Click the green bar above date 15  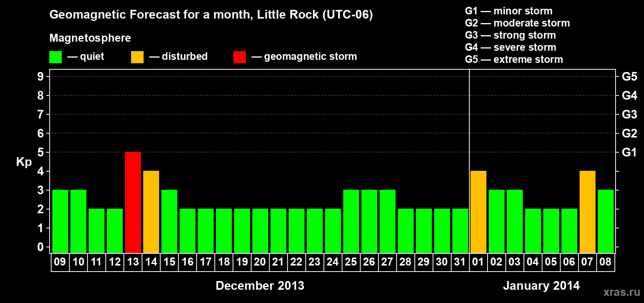[x=169, y=222]
